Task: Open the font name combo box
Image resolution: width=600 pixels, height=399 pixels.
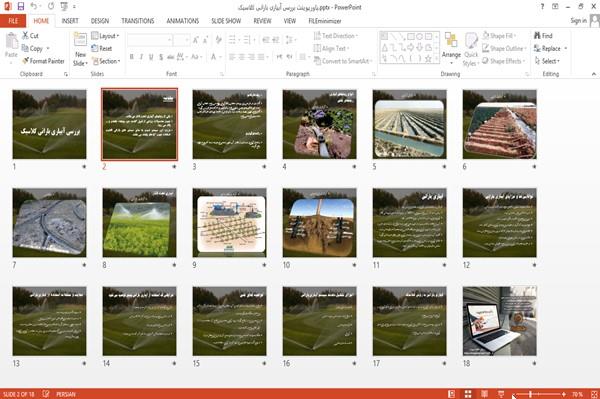Action: coord(149,40)
